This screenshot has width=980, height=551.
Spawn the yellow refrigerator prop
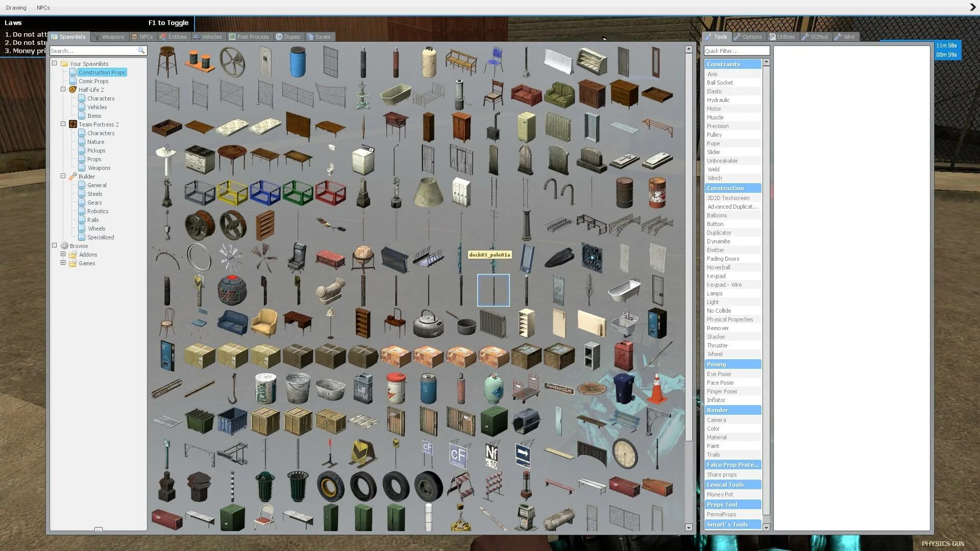pyautogui.click(x=526, y=127)
